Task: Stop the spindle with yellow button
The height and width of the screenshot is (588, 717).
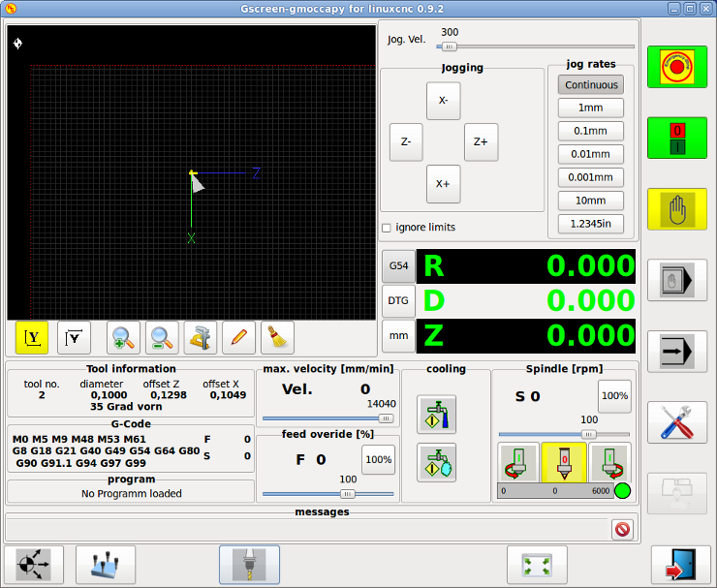Action: tap(561, 461)
